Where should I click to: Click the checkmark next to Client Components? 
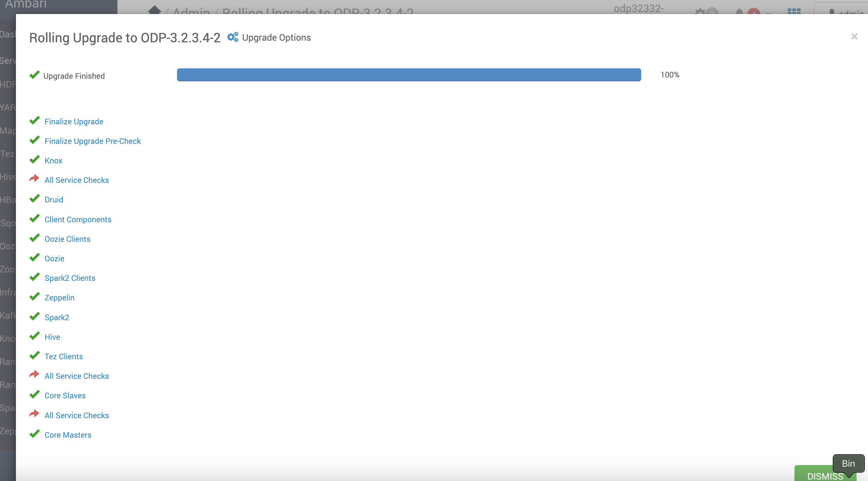point(34,219)
